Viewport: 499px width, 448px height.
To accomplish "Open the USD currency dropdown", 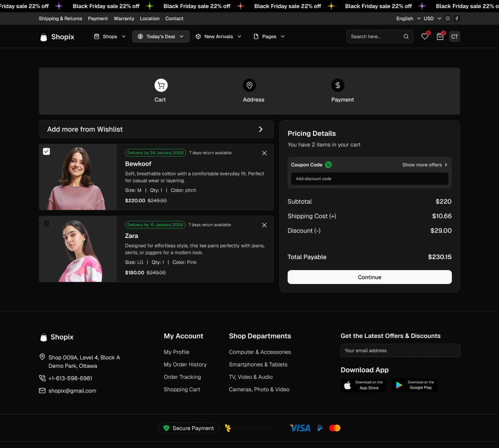I will [x=432, y=19].
